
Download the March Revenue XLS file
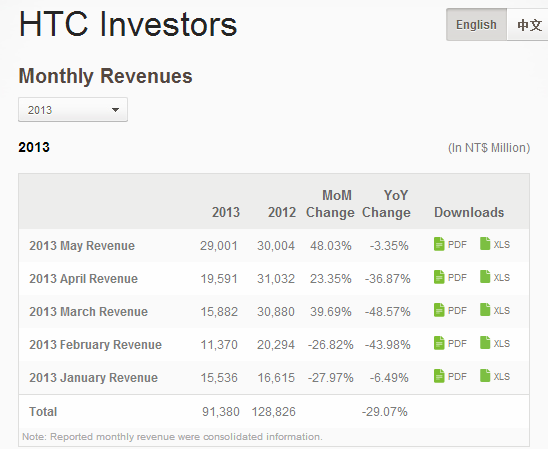pyautogui.click(x=495, y=310)
